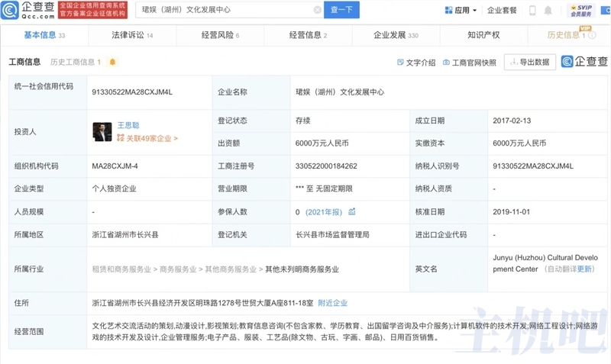The height and width of the screenshot is (364, 611).
Task: Select English name Junyu (Huzhou) Cultural Development Center
Action: 545,263
